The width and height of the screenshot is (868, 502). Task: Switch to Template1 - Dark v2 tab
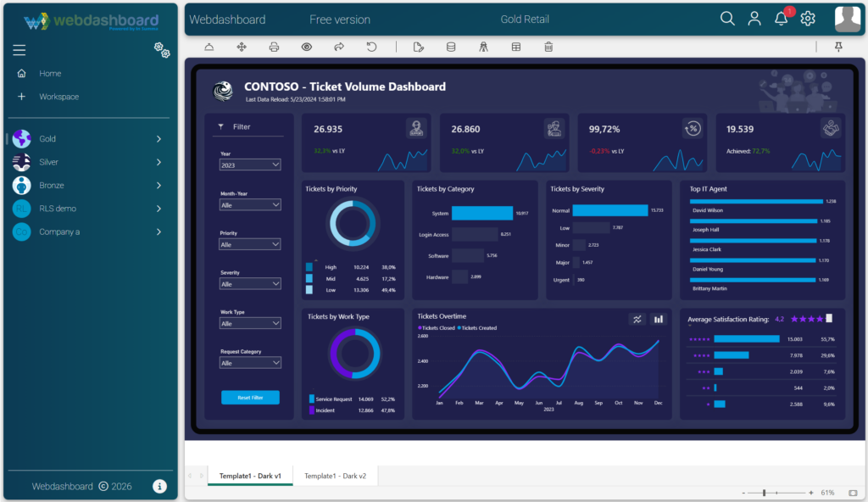point(335,477)
